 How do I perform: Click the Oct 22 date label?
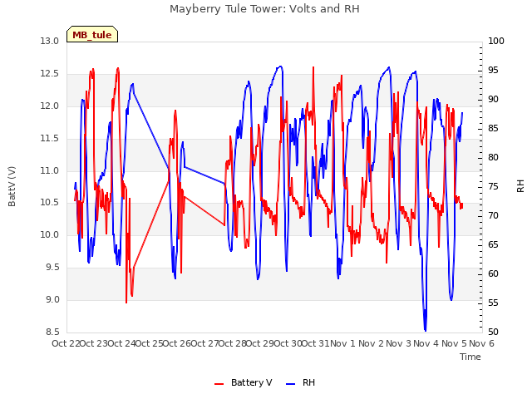click(x=66, y=343)
